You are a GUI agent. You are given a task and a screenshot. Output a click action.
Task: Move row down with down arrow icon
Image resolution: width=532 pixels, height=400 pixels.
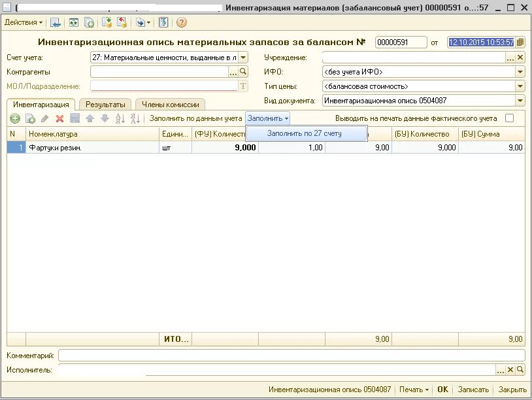point(105,118)
